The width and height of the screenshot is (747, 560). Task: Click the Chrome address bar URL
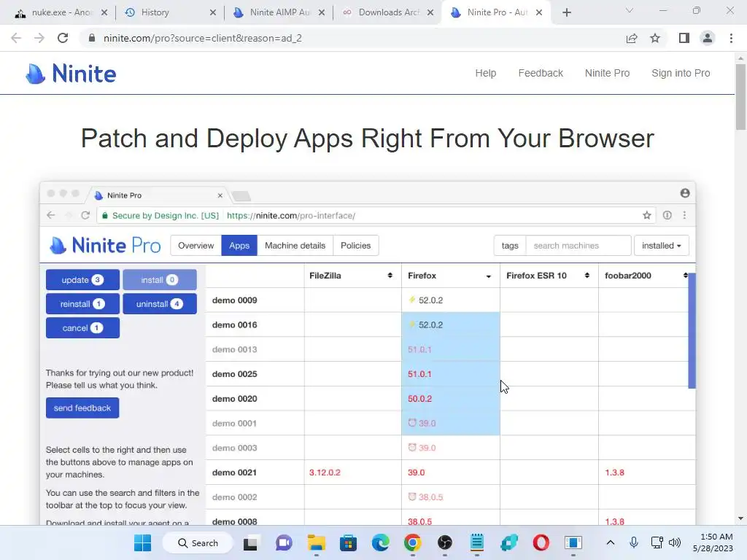coord(203,38)
